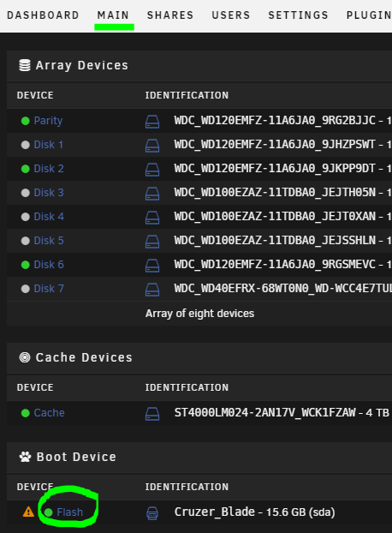Click the target icon by Cache Devices
The width and height of the screenshot is (392, 533).
coord(25,357)
